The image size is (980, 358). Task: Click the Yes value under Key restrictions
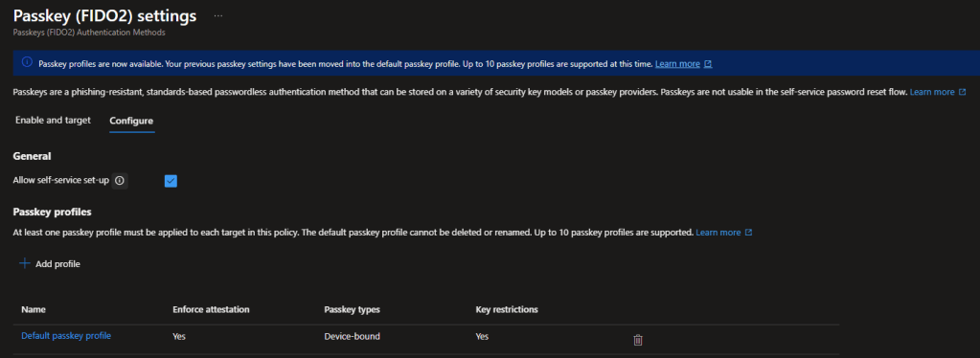tap(482, 336)
